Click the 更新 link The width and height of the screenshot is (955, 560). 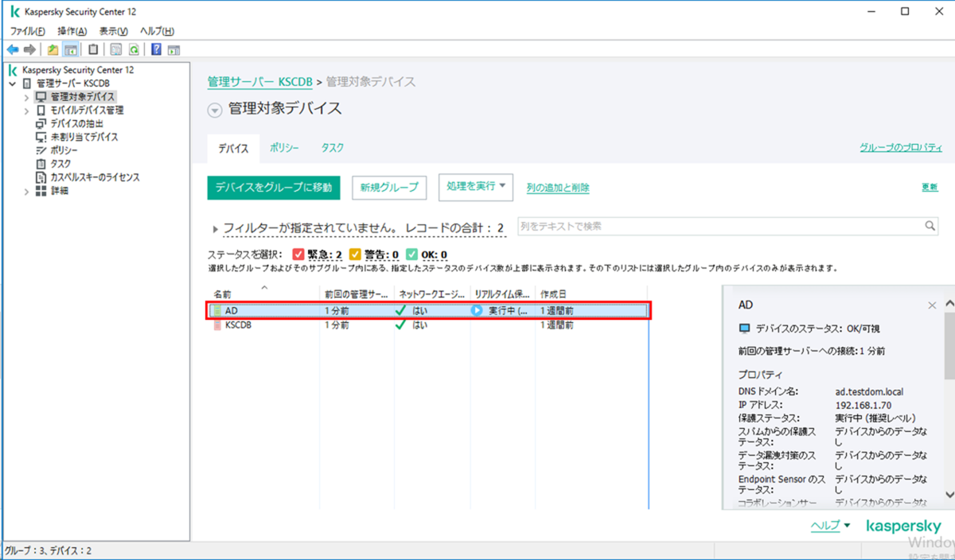(930, 187)
